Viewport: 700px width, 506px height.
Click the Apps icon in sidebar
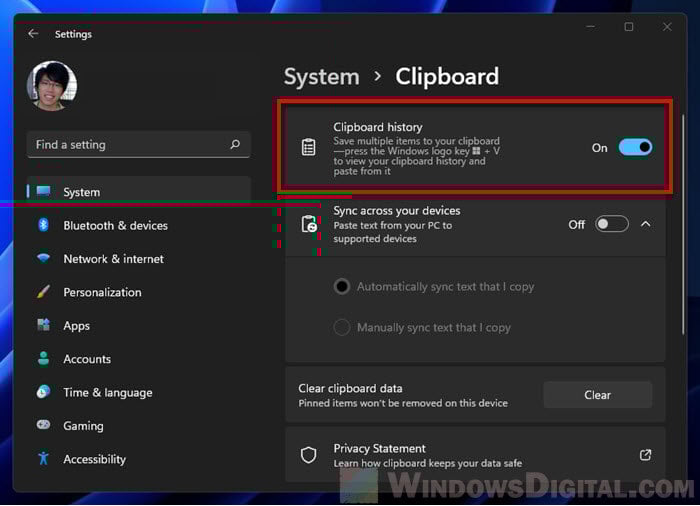point(43,325)
